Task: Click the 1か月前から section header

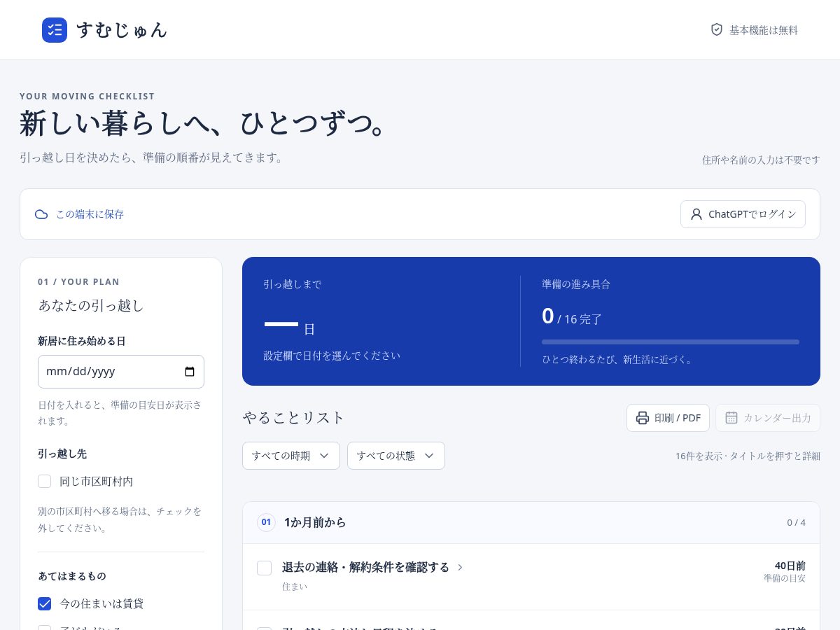Action: click(531, 523)
